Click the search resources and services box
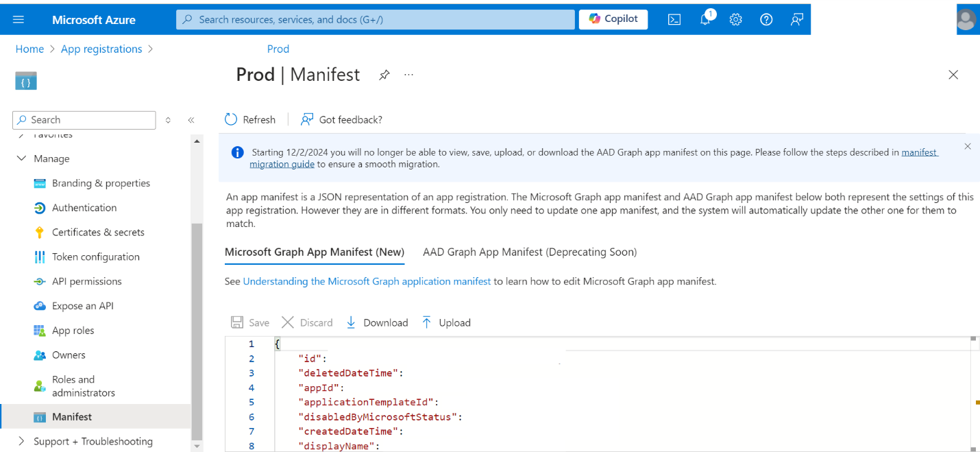This screenshot has height=452, width=980. tap(376, 19)
